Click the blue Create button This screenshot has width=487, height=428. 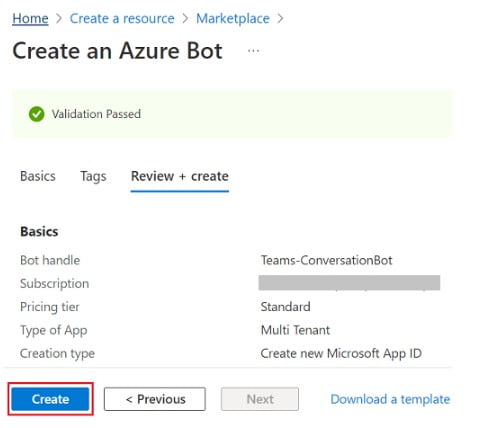(x=50, y=399)
